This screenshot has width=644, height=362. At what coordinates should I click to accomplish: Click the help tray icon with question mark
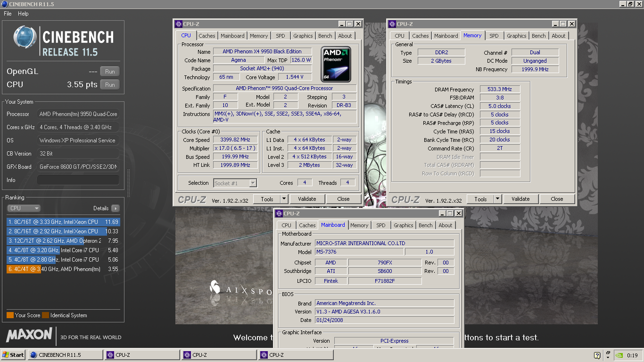(x=597, y=355)
